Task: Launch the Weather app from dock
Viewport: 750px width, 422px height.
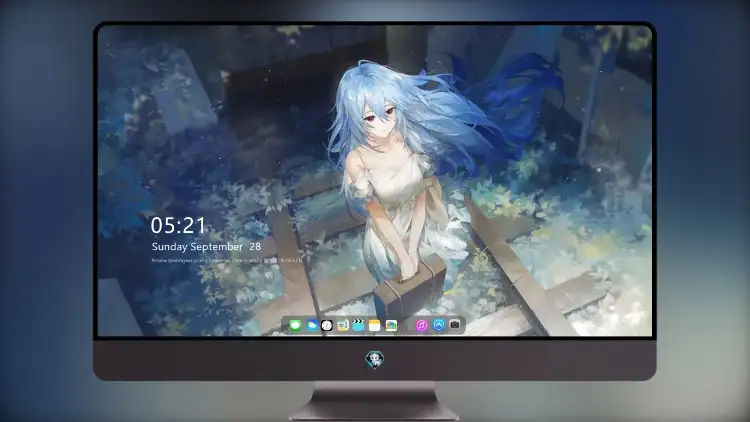Action: pos(311,325)
